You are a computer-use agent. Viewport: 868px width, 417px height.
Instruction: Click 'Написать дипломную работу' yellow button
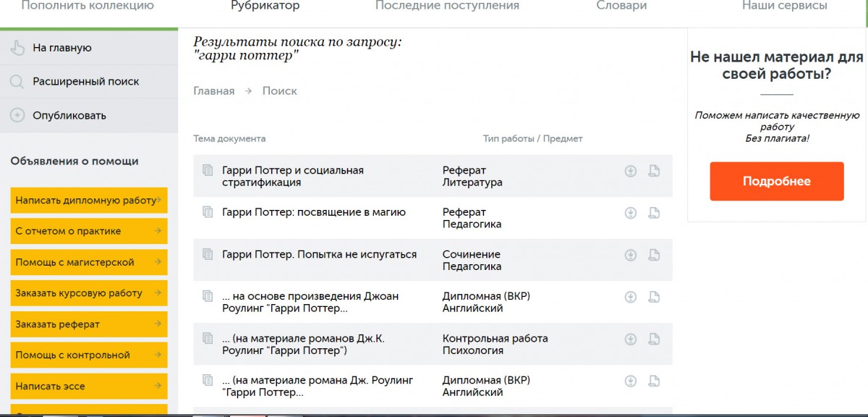pos(89,200)
